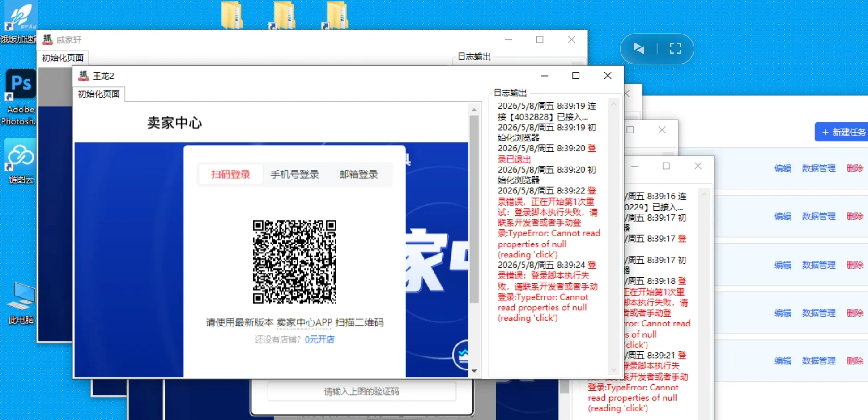Click the 8:39:20 登录已退出 log entry
The height and width of the screenshot is (420, 868).
coord(547,154)
